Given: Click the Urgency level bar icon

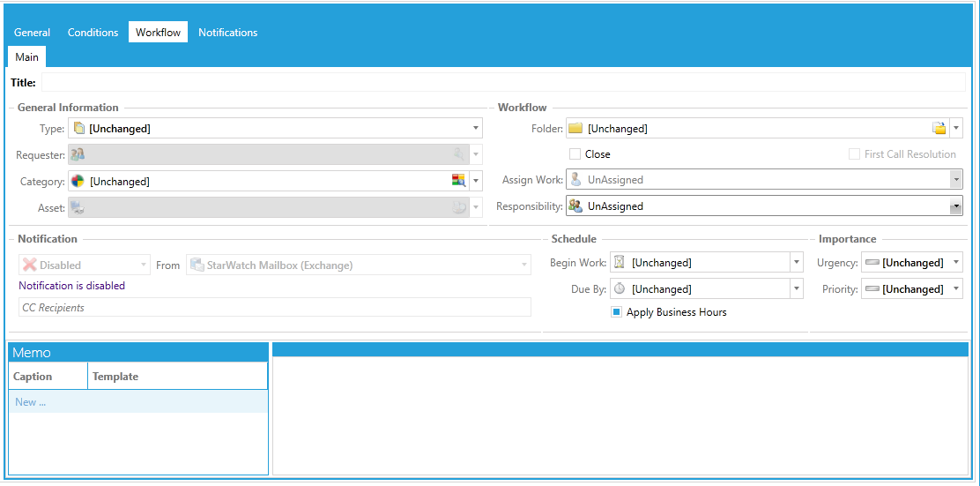Looking at the screenshot, I should (872, 263).
